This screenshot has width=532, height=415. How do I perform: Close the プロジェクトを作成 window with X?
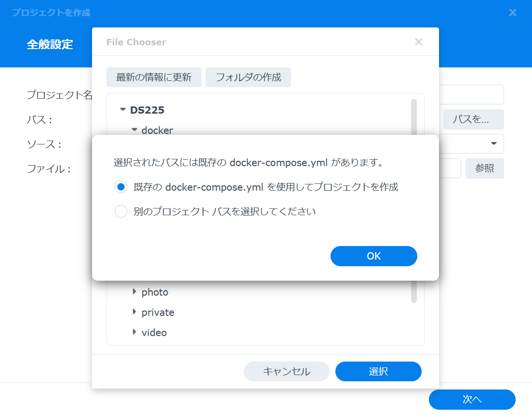pyautogui.click(x=512, y=13)
